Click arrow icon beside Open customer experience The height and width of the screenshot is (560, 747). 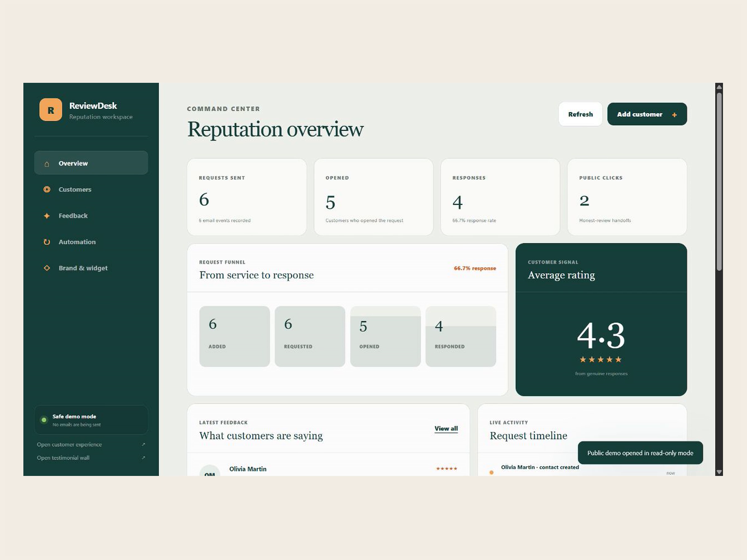pyautogui.click(x=143, y=445)
